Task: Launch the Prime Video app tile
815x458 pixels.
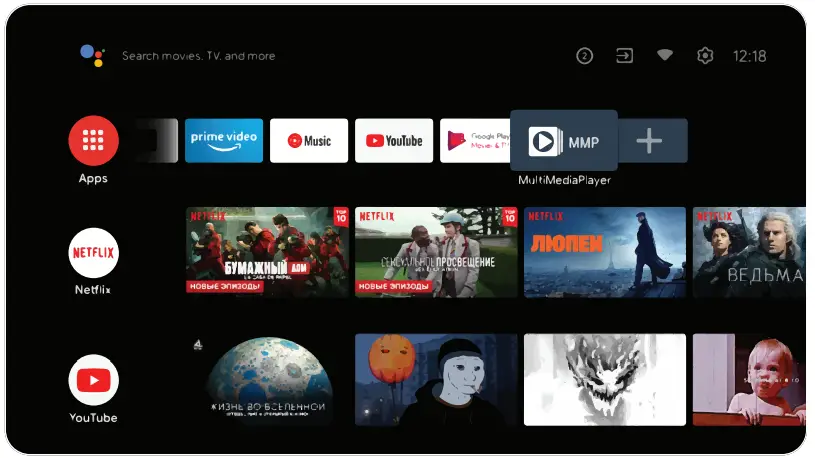Action: (224, 140)
